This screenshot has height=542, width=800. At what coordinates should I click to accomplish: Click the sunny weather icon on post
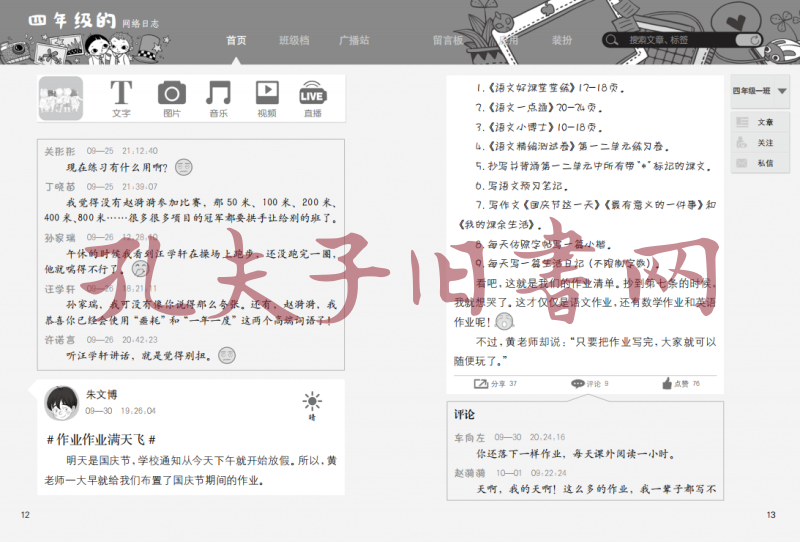coord(313,403)
